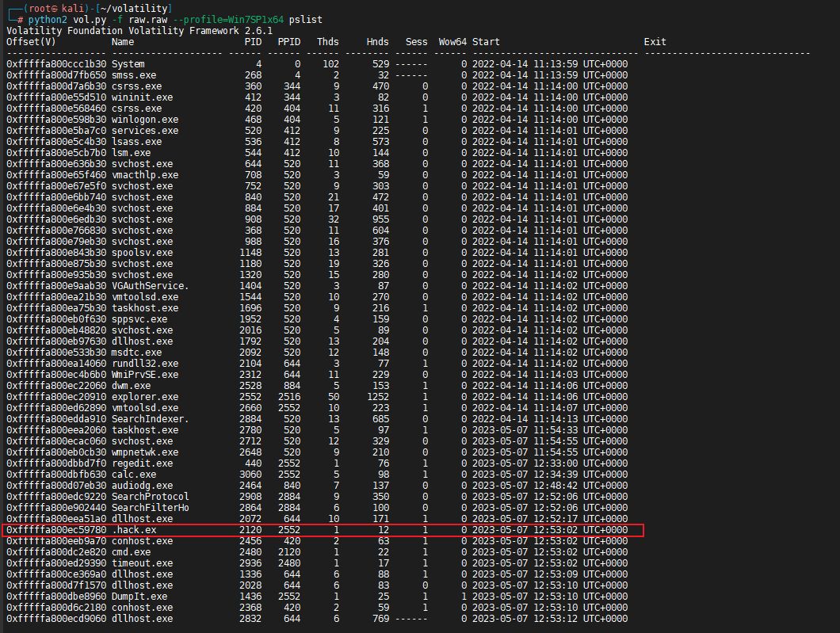Click handle count 1252 of explorer.exe
The image size is (840, 633).
point(378,397)
